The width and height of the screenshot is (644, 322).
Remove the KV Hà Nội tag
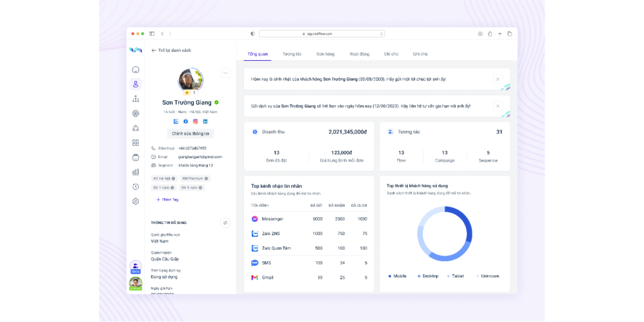(x=174, y=178)
